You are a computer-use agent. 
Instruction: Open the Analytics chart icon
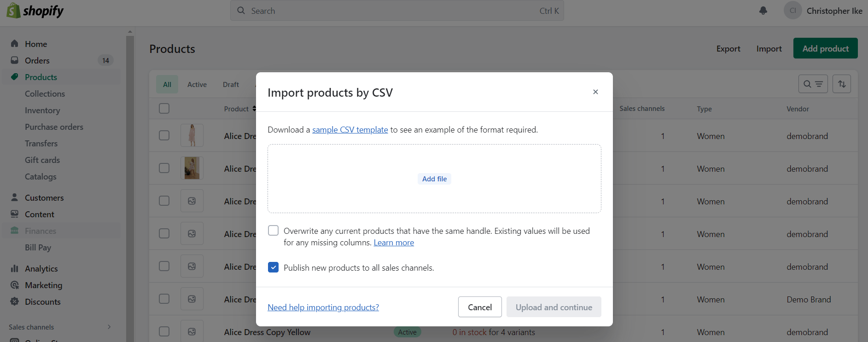click(15, 268)
